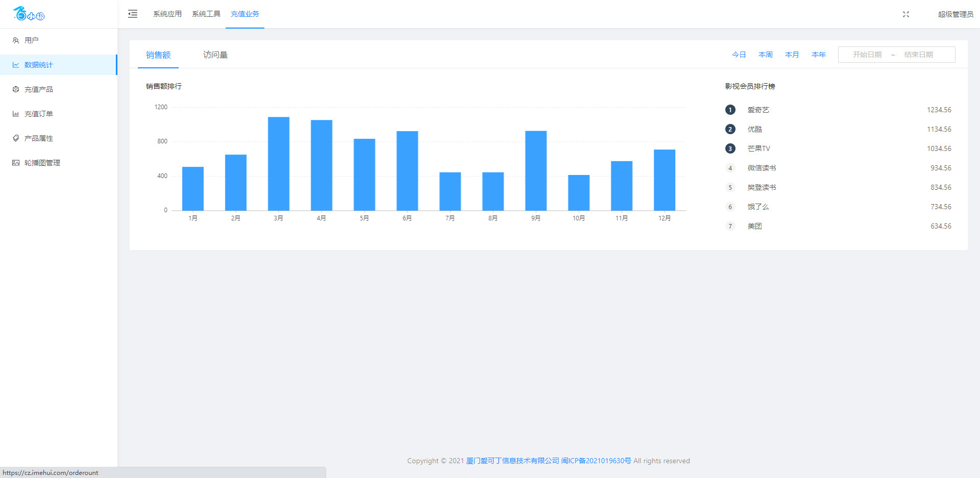Click the 9月 bar in the chart

(536, 171)
